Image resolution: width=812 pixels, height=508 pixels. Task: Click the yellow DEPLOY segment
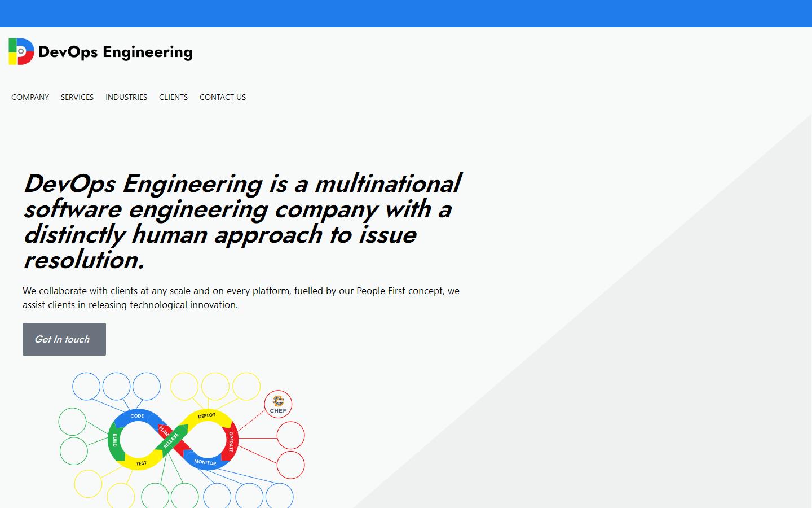point(206,415)
